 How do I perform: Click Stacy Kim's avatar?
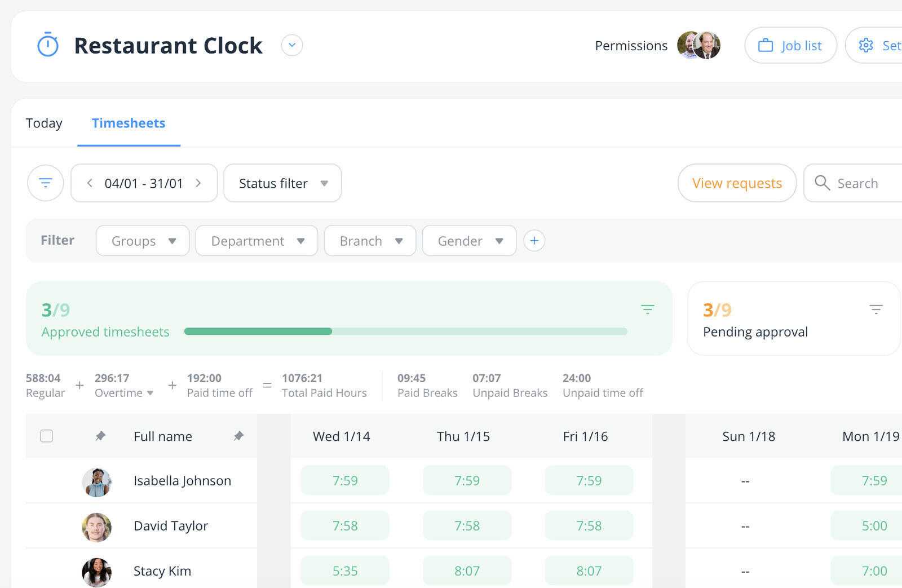pos(96,572)
